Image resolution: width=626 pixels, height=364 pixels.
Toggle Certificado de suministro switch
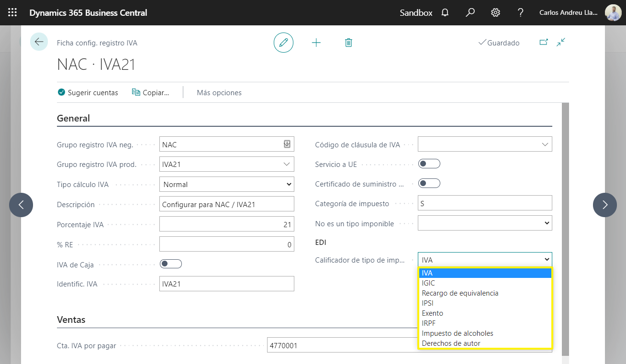click(x=429, y=183)
